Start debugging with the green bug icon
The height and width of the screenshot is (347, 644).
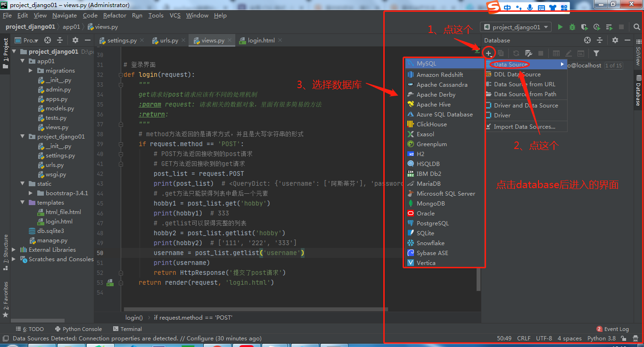pos(572,27)
